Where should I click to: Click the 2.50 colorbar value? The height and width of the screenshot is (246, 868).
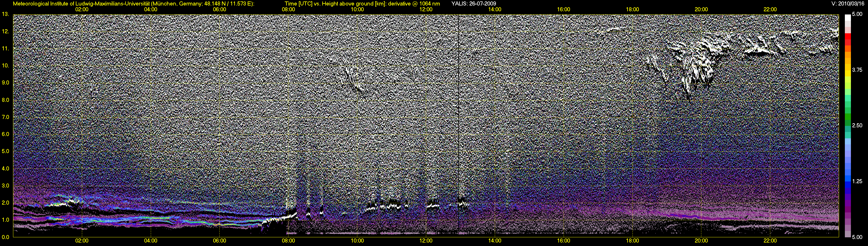[x=857, y=125]
